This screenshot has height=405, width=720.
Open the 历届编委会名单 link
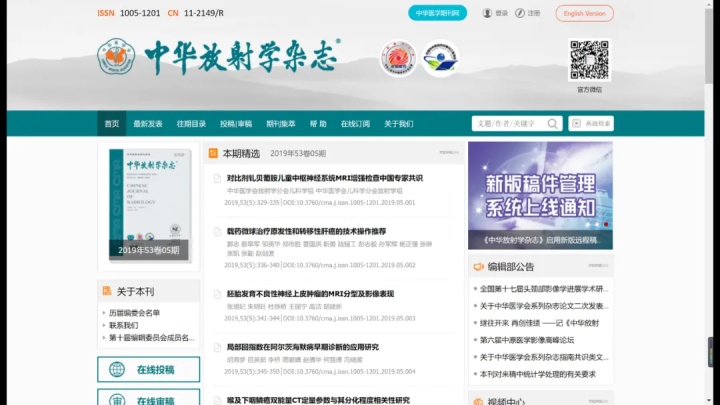(134, 313)
